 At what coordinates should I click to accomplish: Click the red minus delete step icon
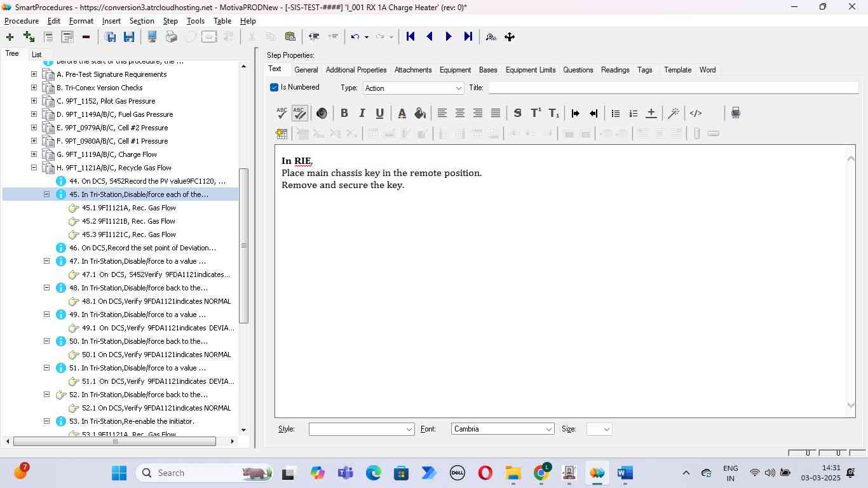(86, 37)
